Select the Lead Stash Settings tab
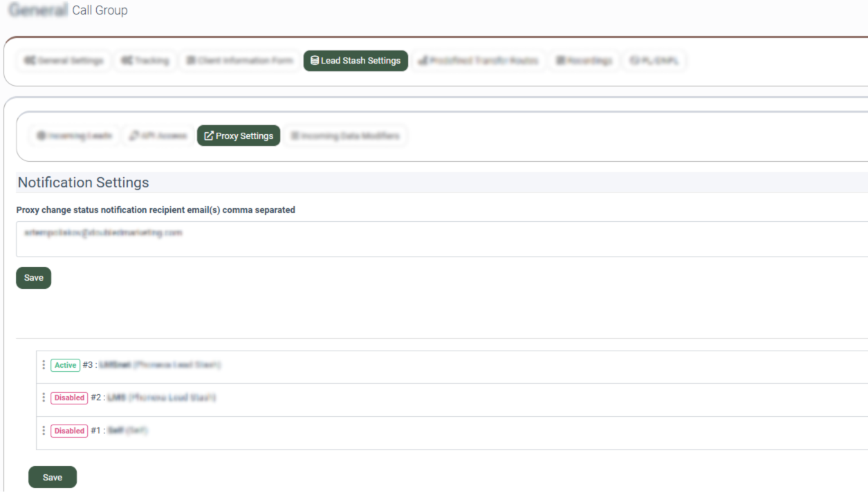 point(355,61)
